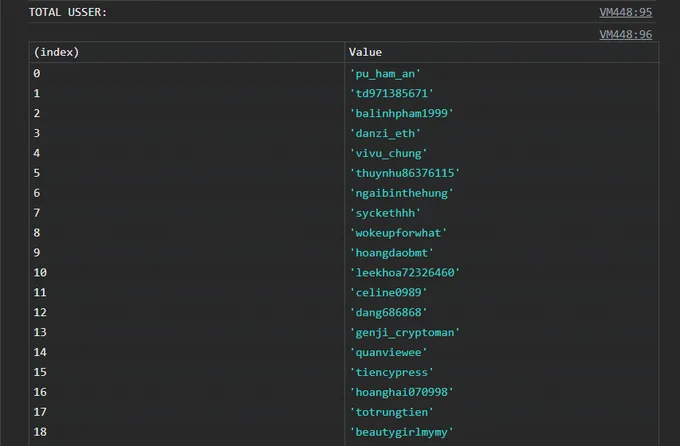Select value 'quanviewee'
This screenshot has width=680, height=446.
pos(389,352)
